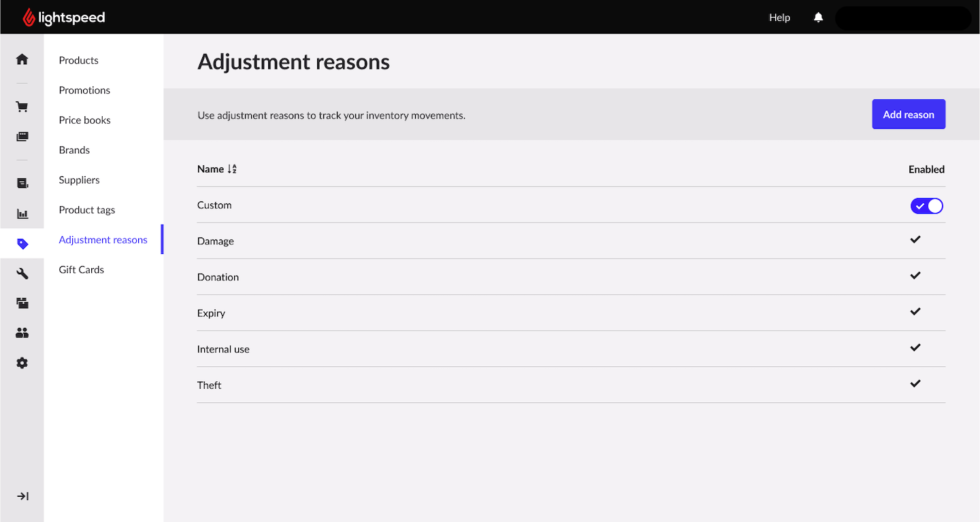Expand the collapsed sidebar arrow

point(22,496)
